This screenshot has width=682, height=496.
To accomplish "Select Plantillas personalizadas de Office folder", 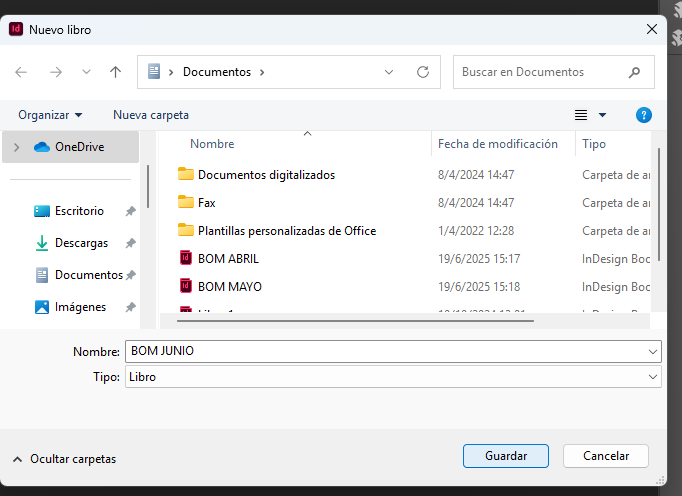I will (x=287, y=231).
